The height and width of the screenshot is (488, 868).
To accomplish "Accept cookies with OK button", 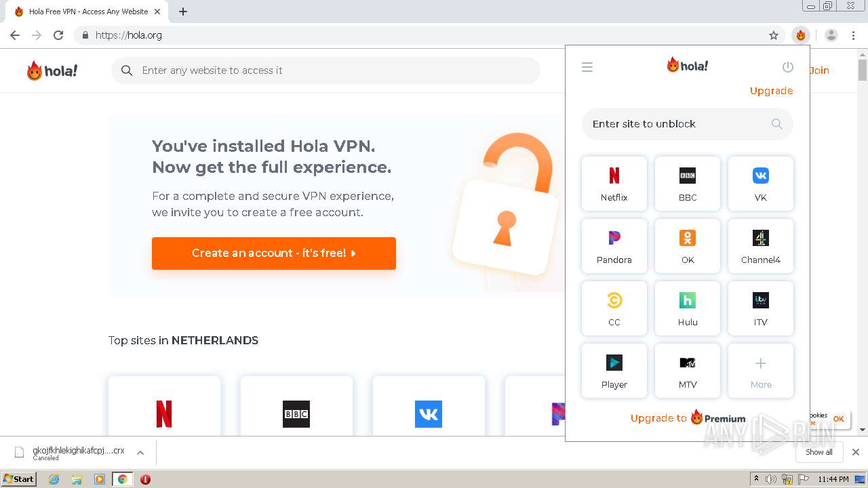I will [x=839, y=419].
